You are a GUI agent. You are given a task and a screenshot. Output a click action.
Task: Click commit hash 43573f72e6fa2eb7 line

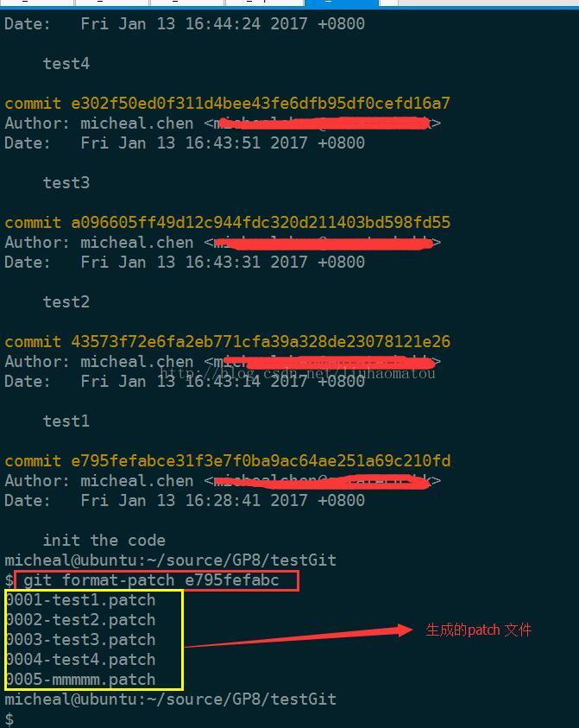click(227, 342)
